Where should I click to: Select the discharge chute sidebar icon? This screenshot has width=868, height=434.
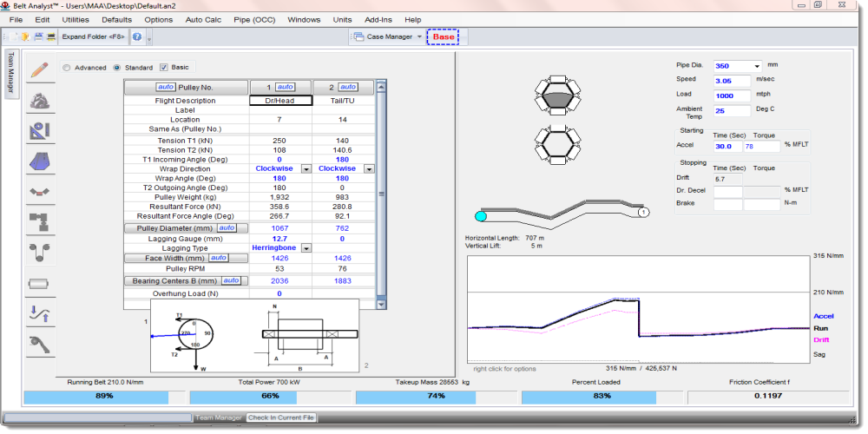pos(40,345)
